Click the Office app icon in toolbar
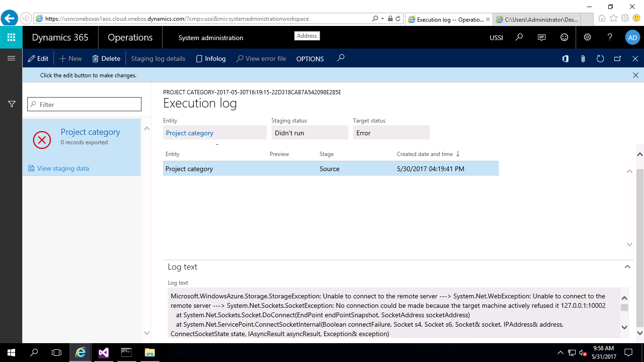 tap(565, 59)
